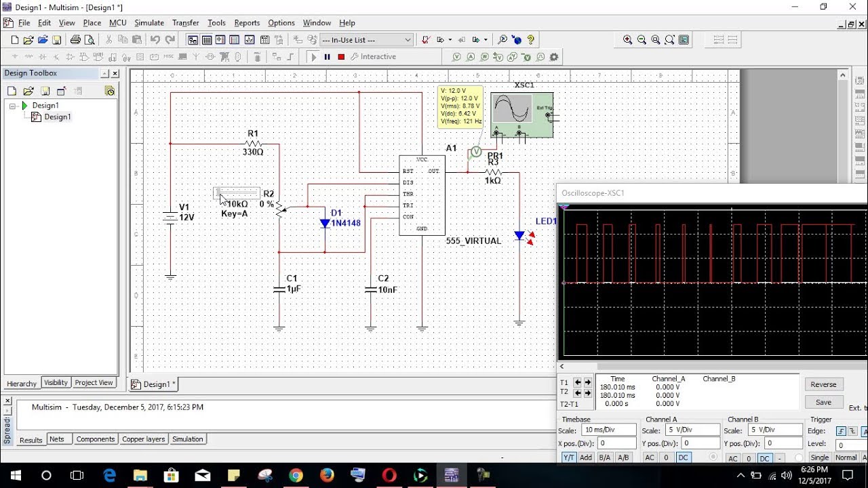The height and width of the screenshot is (488, 868).
Task: Click the Timebase Scale field showing 10 ms/Div
Action: point(609,430)
